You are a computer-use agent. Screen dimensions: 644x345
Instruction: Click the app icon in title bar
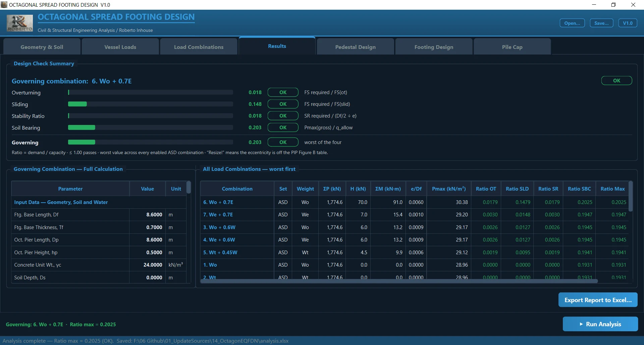(4, 5)
